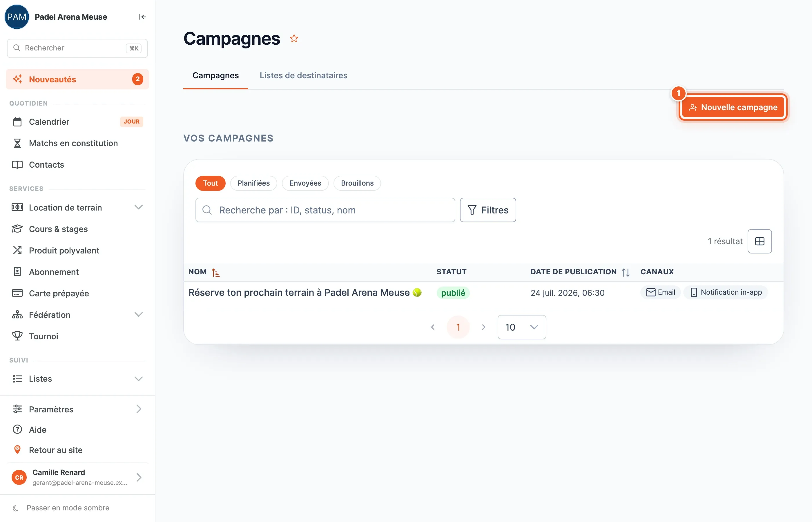Open Contacts in the sidebar
This screenshot has height=522, width=812.
77,165
